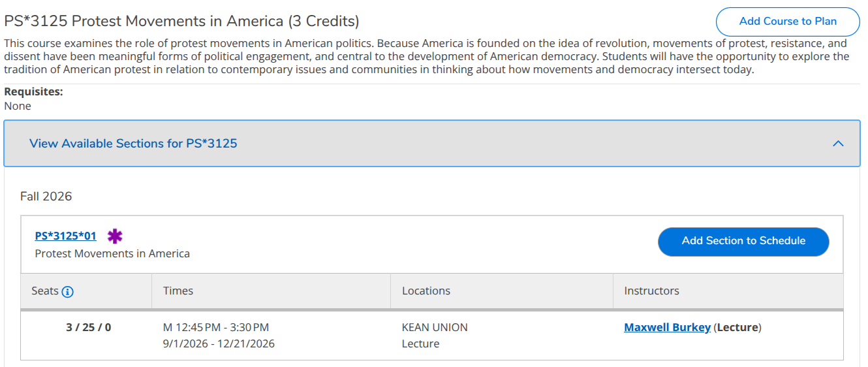Click the Seats info icon
The height and width of the screenshot is (367, 868).
[68, 291]
